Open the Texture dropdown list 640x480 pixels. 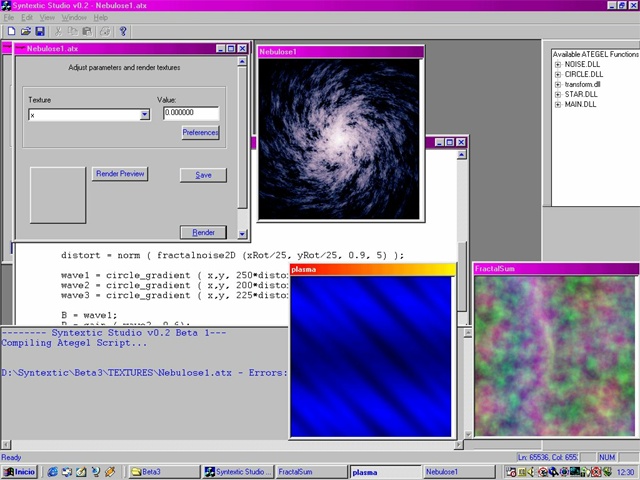point(144,115)
